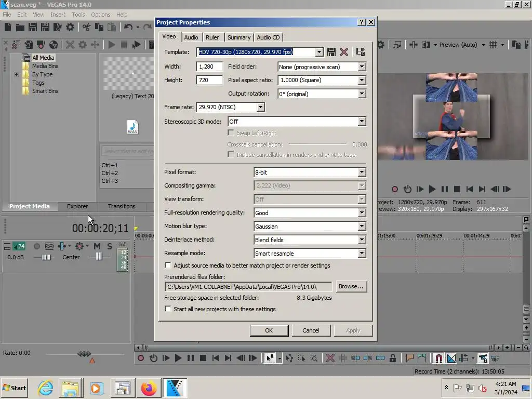
Task: Open the Motion blur type dropdown
Action: pyautogui.click(x=362, y=227)
